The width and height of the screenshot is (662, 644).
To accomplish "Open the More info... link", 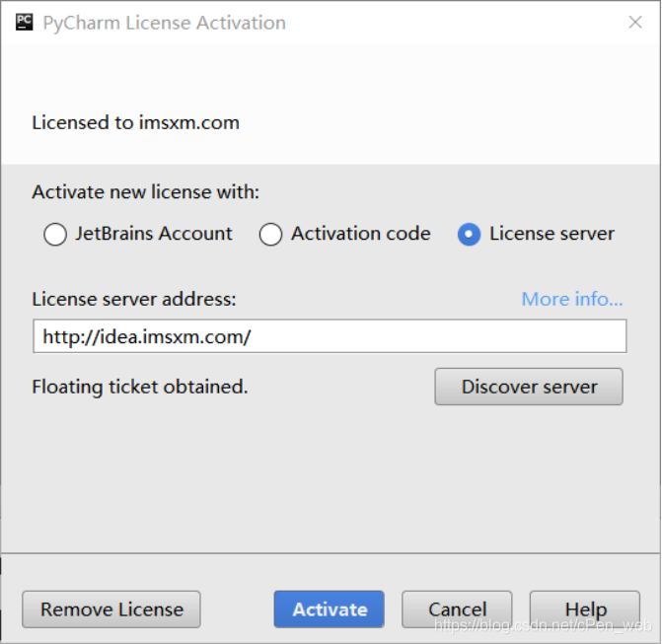I will point(572,299).
